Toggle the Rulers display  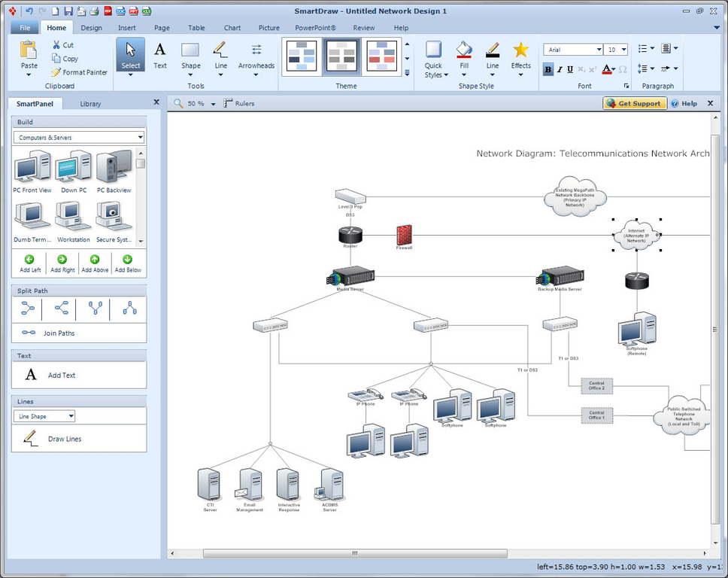(x=239, y=103)
